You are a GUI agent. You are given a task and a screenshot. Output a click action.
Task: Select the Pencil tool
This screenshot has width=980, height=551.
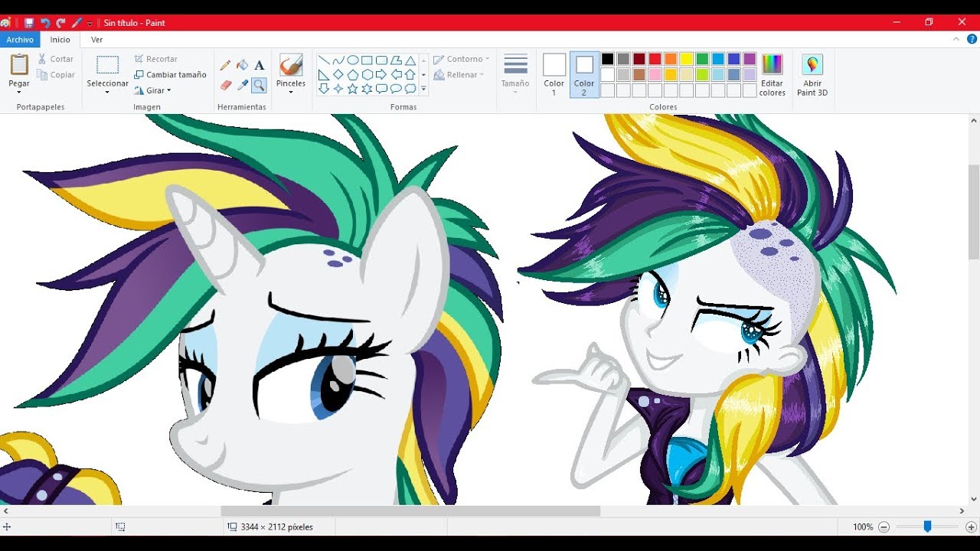pyautogui.click(x=225, y=66)
